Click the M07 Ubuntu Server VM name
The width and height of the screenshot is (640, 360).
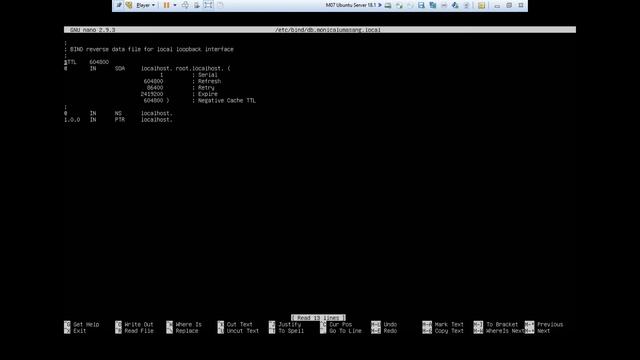[351, 5]
